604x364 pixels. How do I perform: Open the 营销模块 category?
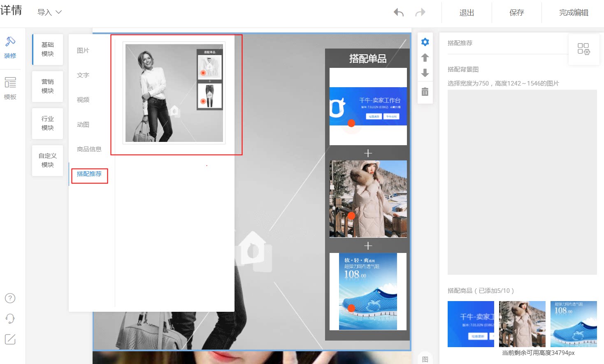point(48,86)
